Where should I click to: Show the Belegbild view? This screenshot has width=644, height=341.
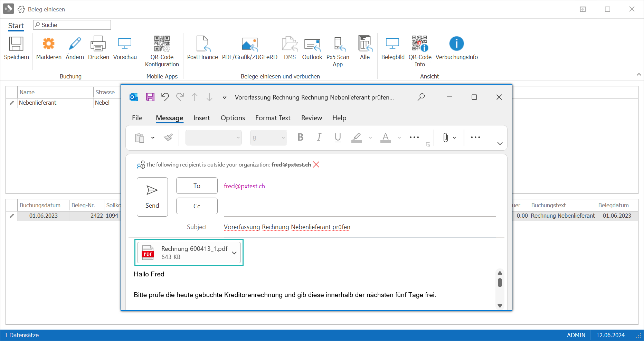[393, 48]
